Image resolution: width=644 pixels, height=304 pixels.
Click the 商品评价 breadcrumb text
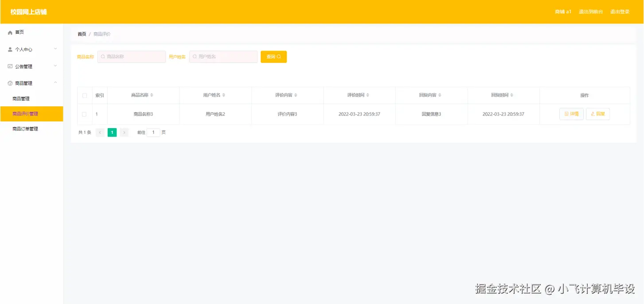tap(102, 34)
